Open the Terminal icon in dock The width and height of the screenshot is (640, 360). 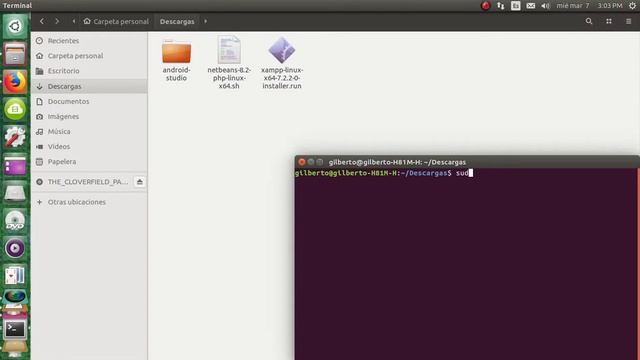15,329
